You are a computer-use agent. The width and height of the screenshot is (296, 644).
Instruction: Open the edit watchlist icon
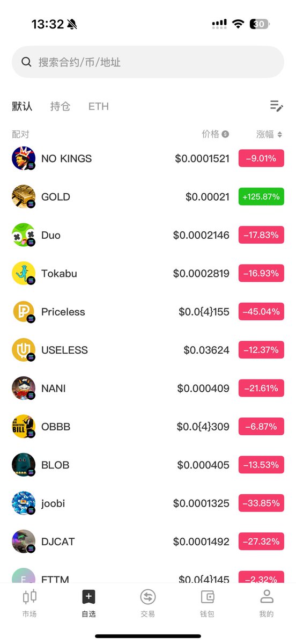[276, 106]
